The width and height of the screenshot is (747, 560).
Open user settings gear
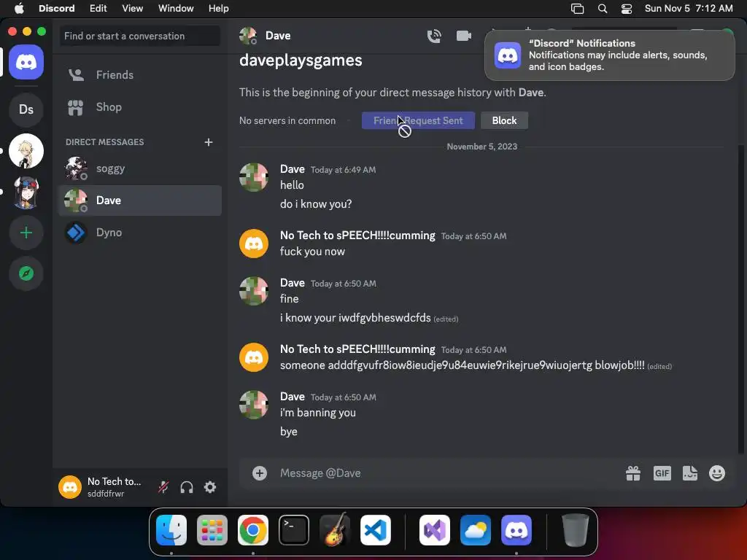tap(210, 487)
